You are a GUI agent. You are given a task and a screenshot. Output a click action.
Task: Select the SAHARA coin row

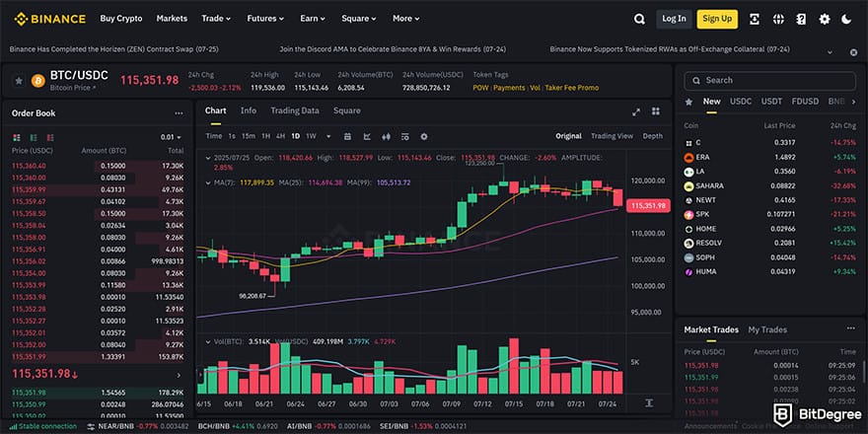tap(769, 186)
